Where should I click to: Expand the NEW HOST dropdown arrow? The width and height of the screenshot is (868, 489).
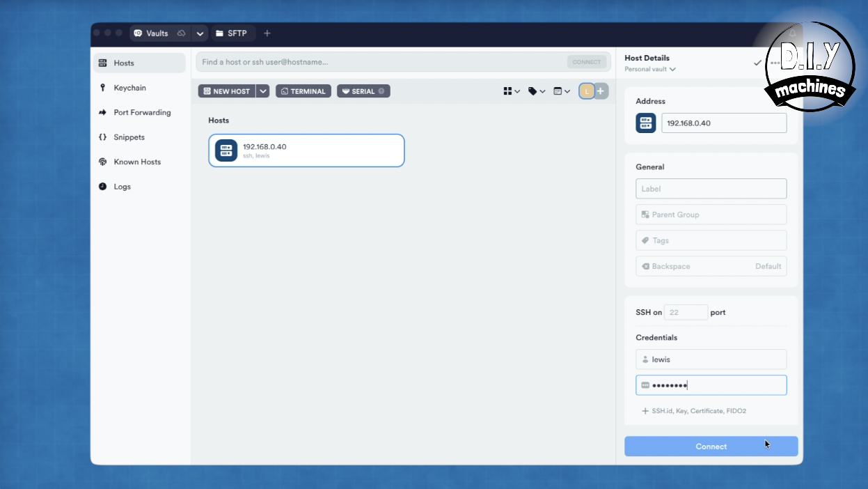tap(263, 91)
